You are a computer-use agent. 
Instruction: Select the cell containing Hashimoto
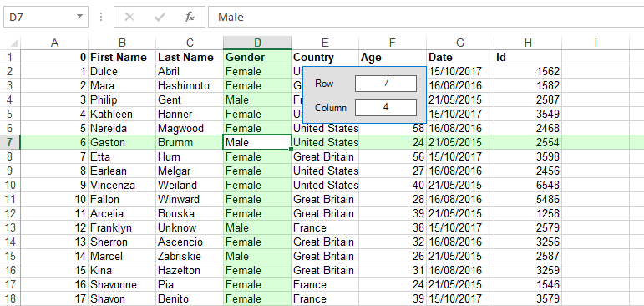[190, 85]
